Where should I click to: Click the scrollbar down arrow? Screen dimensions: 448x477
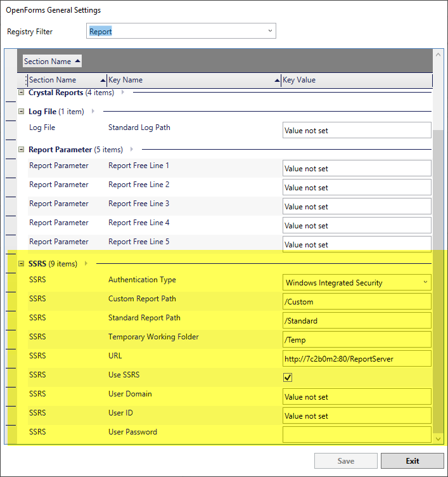tap(438, 438)
